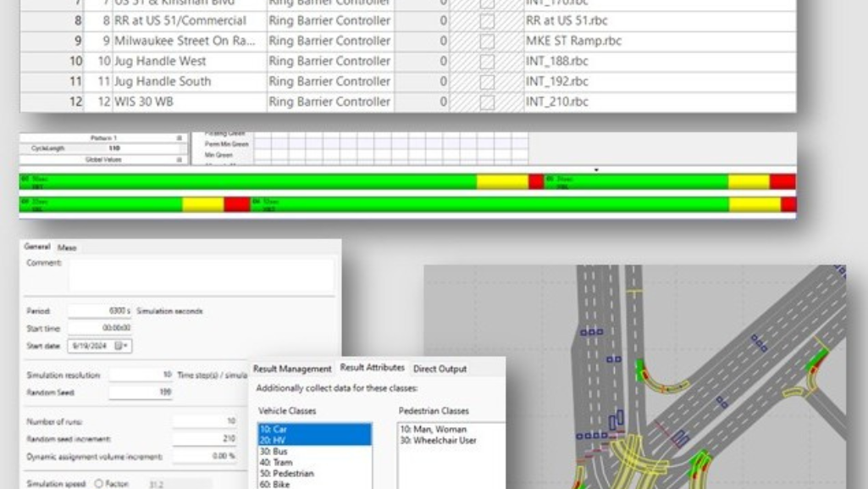The image size is (868, 489).
Task: Check the box for Milwaukee Street On Ramp row
Action: point(487,41)
